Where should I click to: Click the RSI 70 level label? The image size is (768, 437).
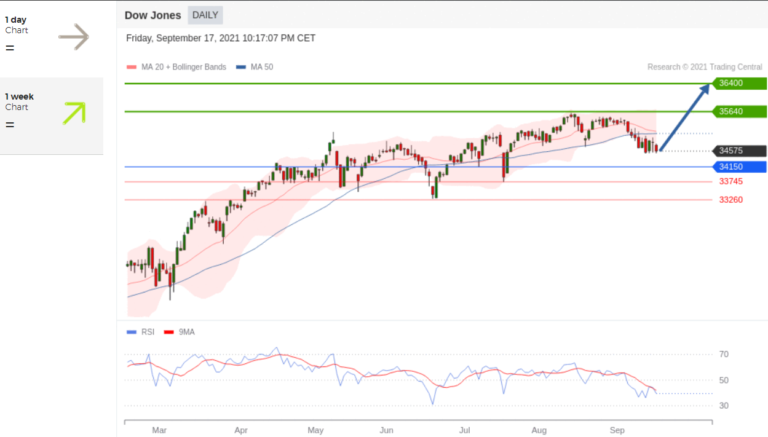coord(724,354)
